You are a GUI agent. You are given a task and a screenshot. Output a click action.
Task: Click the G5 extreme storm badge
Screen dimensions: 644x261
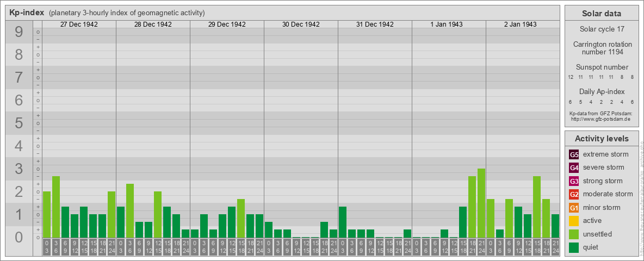pyautogui.click(x=574, y=154)
